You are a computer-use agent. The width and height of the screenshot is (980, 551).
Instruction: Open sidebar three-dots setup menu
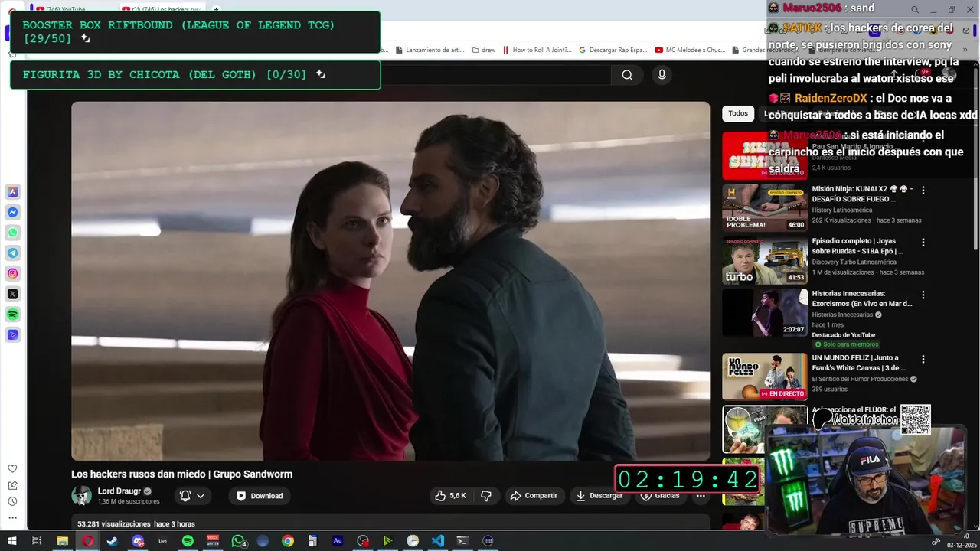point(12,518)
